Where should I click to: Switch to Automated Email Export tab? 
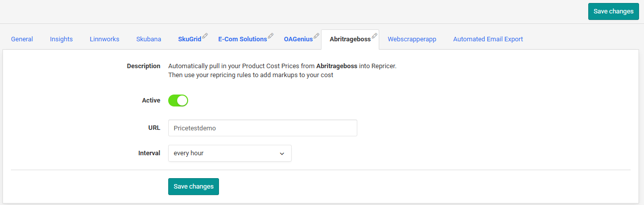[488, 39]
